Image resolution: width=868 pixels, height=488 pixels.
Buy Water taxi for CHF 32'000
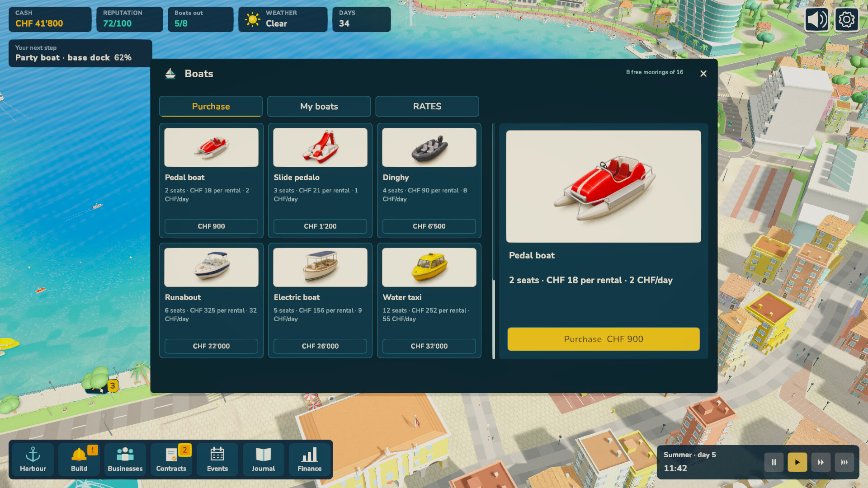pos(429,346)
